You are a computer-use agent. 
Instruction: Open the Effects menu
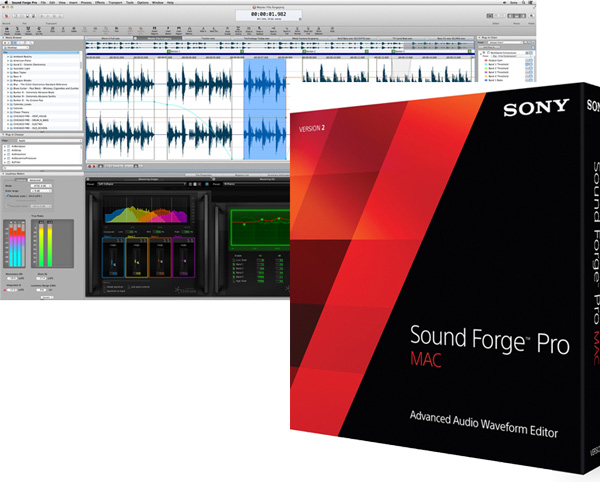(99, 2)
